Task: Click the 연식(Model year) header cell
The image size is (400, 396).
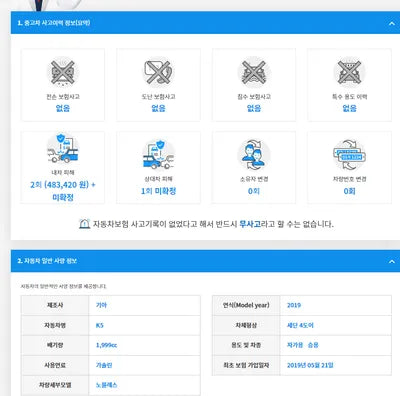Action: (246, 305)
